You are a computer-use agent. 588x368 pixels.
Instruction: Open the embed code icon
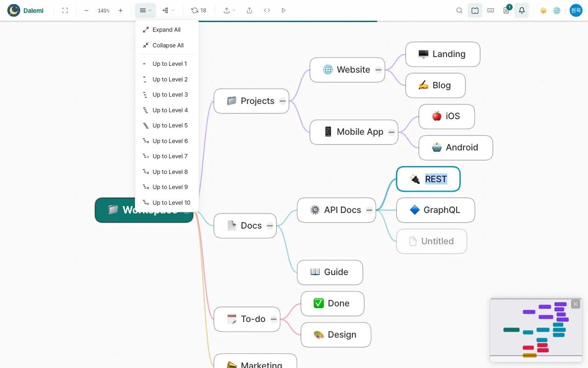point(267,10)
